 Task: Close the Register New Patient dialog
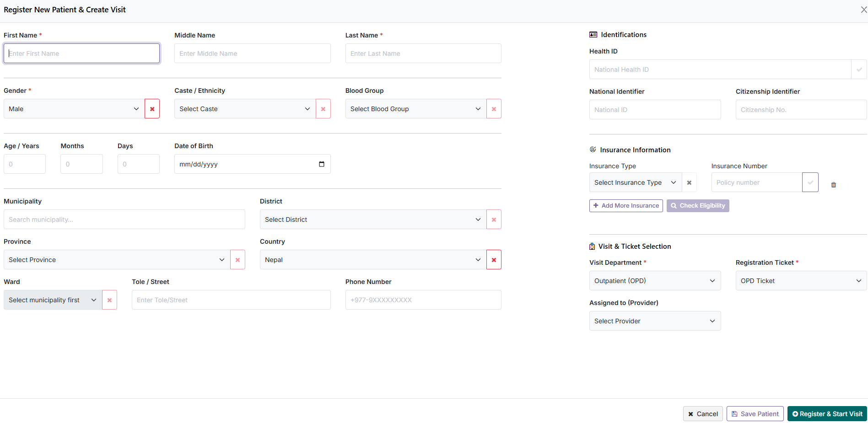pyautogui.click(x=864, y=10)
